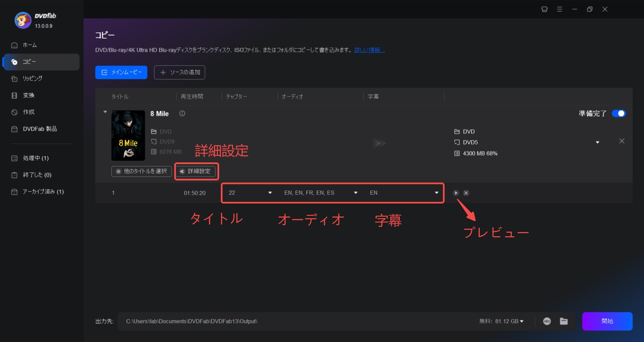The image size is (644, 342).
Task: Click the info icon next to 8 Mile
Action: [x=182, y=113]
